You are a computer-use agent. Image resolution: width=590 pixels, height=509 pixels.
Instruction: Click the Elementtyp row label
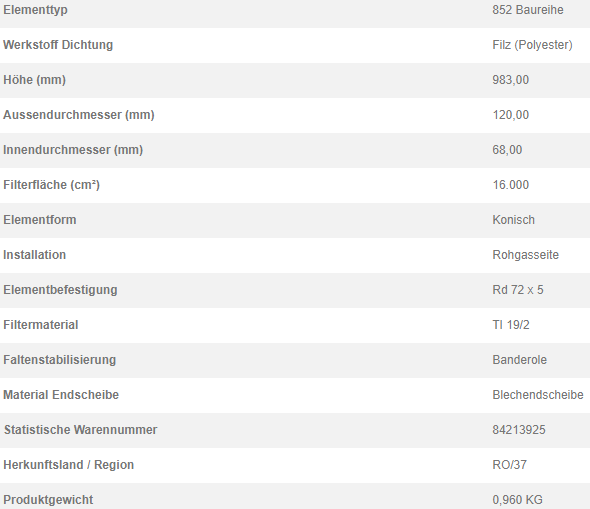[35, 10]
